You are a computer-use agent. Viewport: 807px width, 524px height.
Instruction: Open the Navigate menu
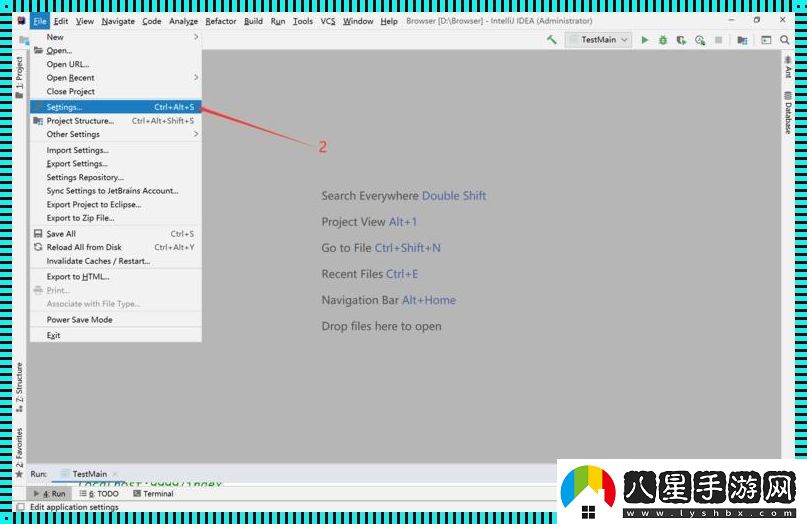(118, 21)
